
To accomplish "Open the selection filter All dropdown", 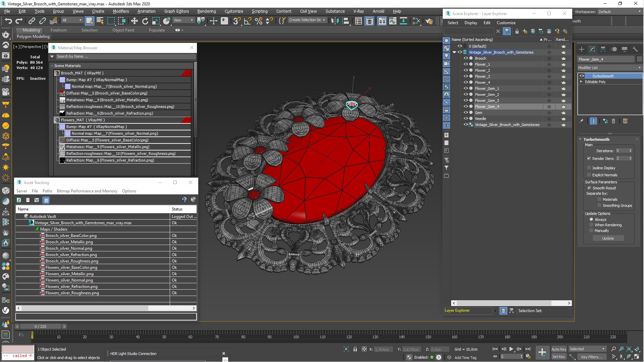I will click(x=72, y=20).
